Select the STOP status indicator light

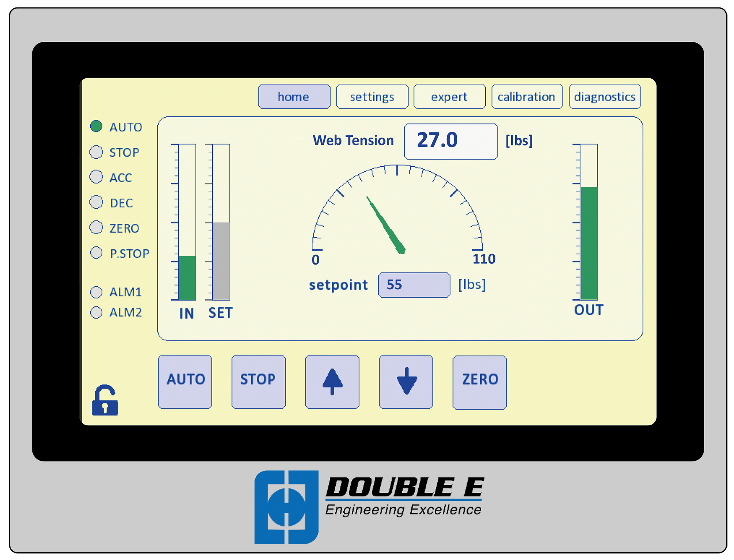click(x=96, y=152)
